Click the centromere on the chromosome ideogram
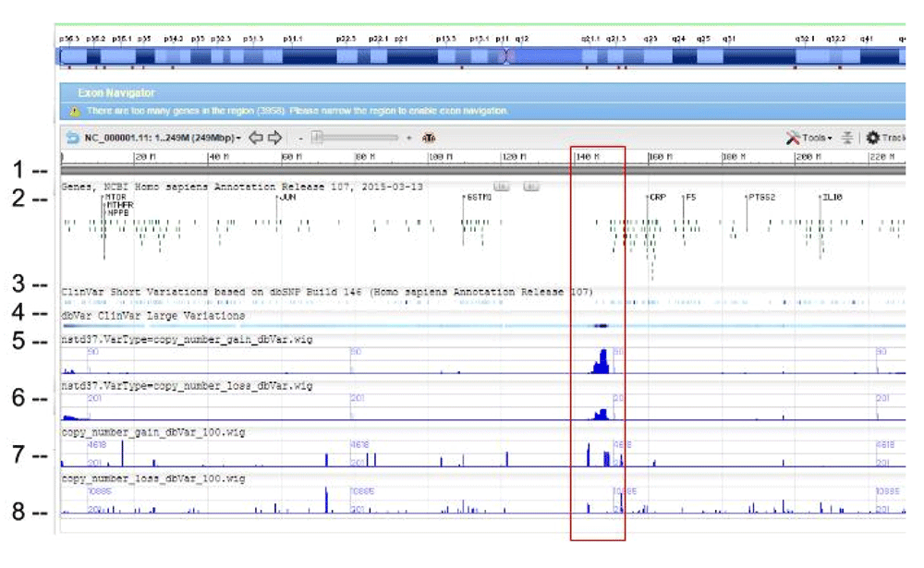 click(x=506, y=56)
